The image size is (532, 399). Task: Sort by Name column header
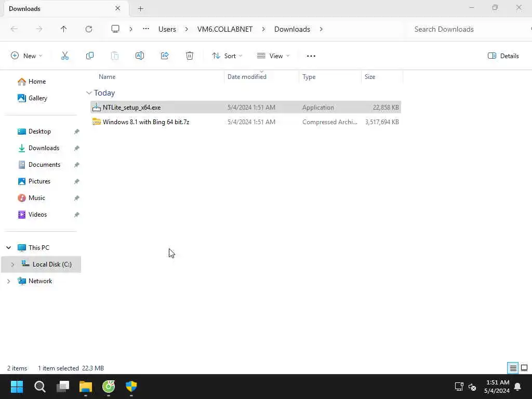107,77
